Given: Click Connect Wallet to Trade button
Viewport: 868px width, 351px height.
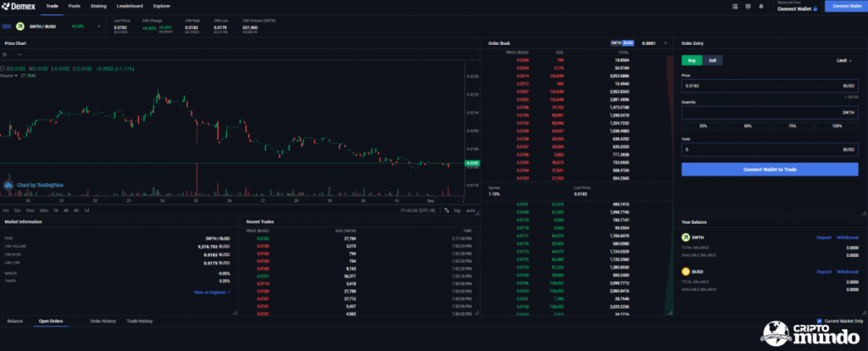Looking at the screenshot, I should click(x=770, y=170).
